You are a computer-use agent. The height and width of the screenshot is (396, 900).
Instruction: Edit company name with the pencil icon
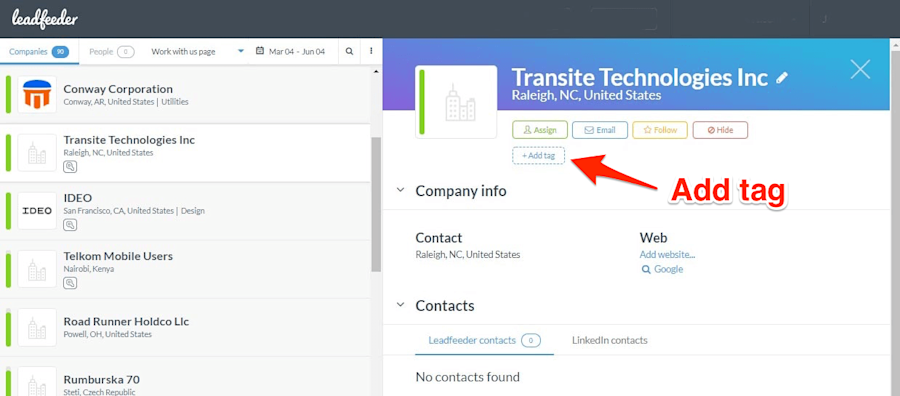(782, 77)
